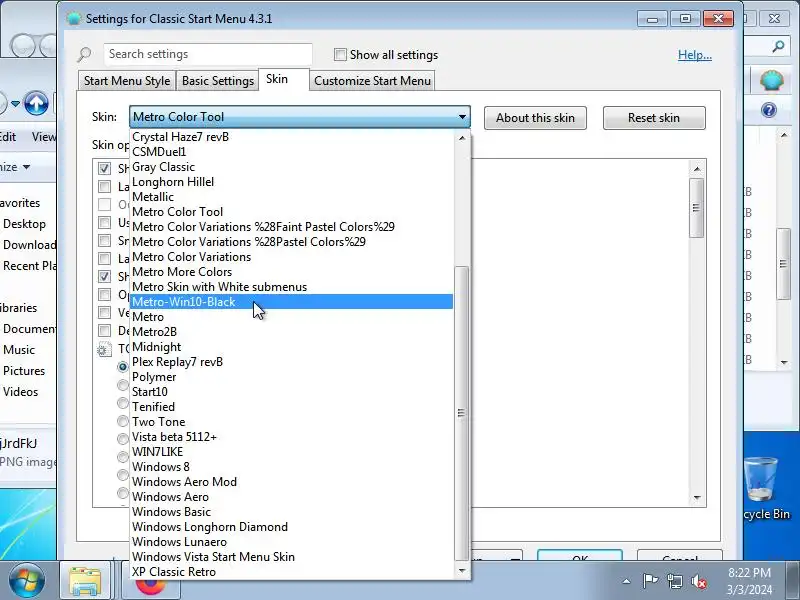Select Videos library in Explorer
Viewport: 800px width, 600px height.
click(20, 391)
